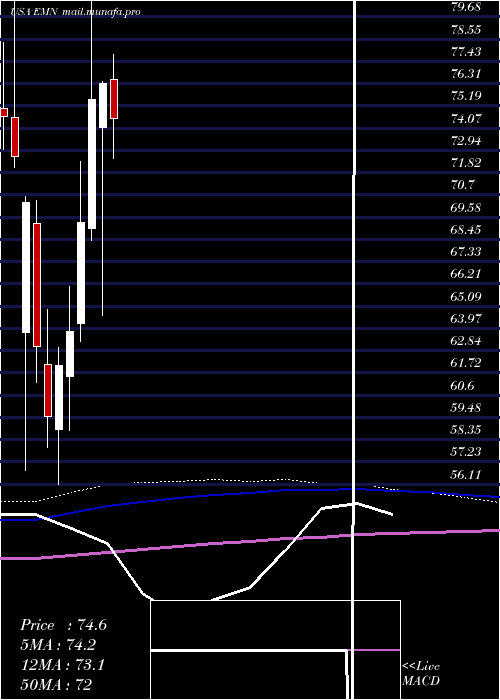Click the tallest white candle reaching 75.19
This screenshot has height=700, width=500.
[92, 164]
